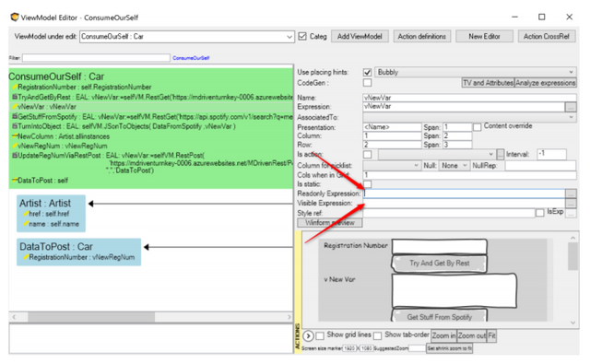The image size is (590, 364).
Task: Click into the Filter input field
Action: (x=96, y=57)
